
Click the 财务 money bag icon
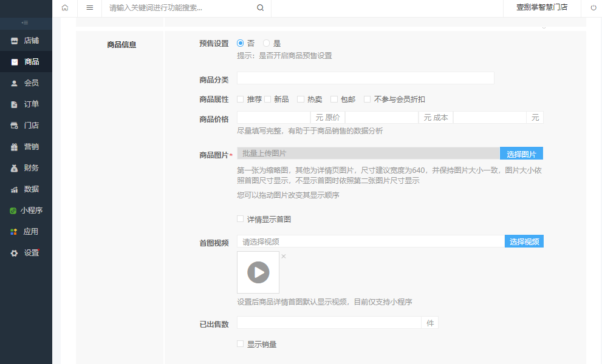pos(14,168)
